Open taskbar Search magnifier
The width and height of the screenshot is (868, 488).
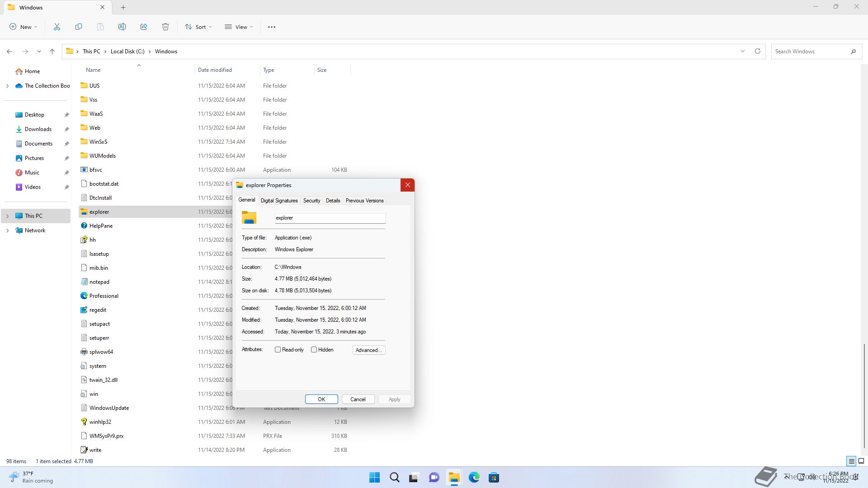coord(395,478)
